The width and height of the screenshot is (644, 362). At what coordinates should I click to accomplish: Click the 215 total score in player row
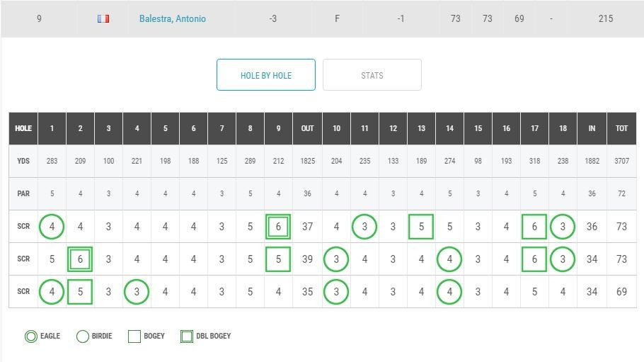tap(605, 19)
